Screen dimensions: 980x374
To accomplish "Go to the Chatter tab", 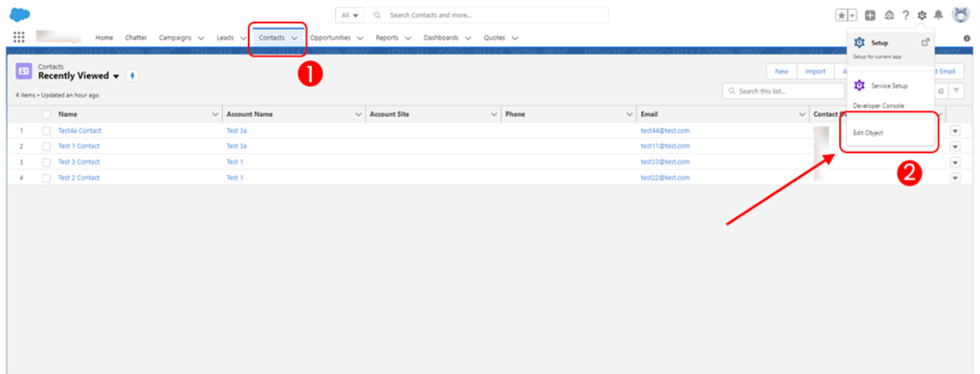I will 136,38.
